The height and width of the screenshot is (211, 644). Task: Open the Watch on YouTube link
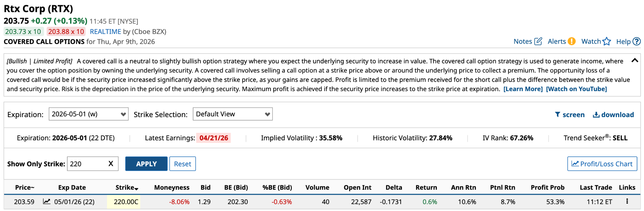576,89
